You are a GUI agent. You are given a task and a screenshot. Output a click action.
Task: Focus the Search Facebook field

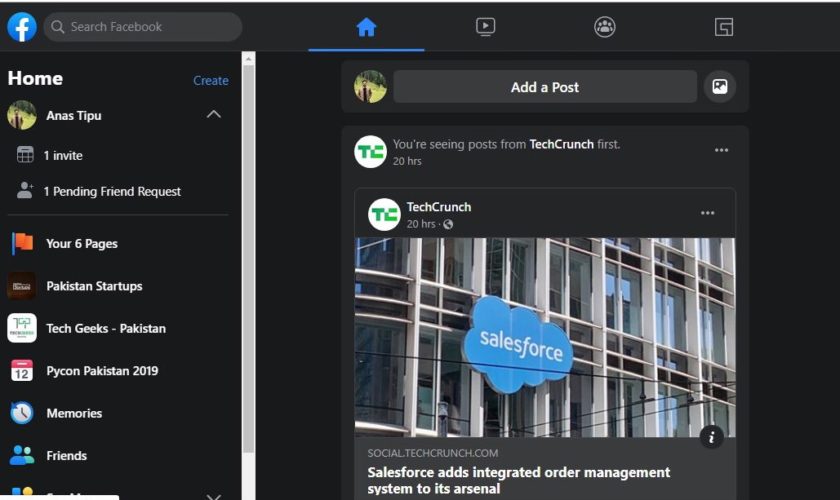click(x=142, y=27)
